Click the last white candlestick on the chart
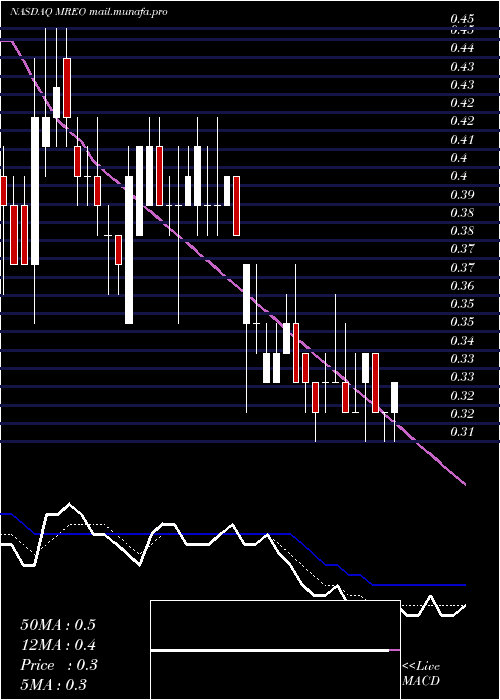The height and width of the screenshot is (700, 500). click(395, 397)
